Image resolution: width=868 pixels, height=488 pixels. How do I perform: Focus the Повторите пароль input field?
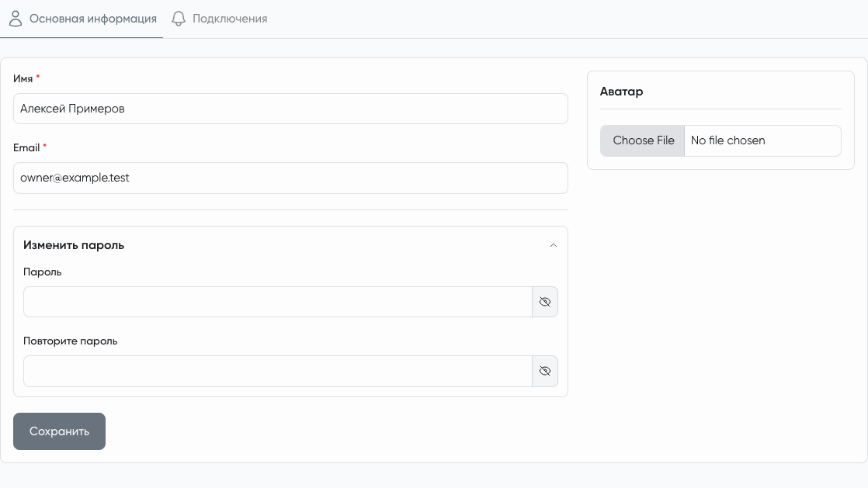pos(278,372)
